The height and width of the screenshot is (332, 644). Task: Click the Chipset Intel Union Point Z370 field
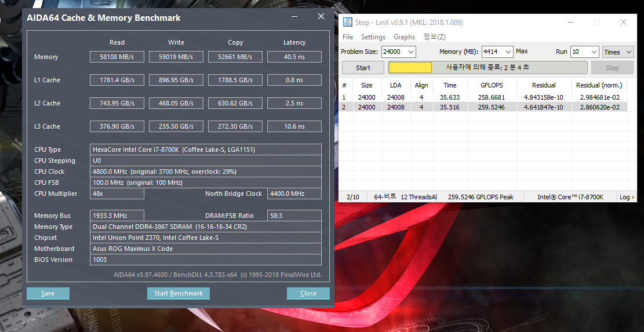[206, 238]
